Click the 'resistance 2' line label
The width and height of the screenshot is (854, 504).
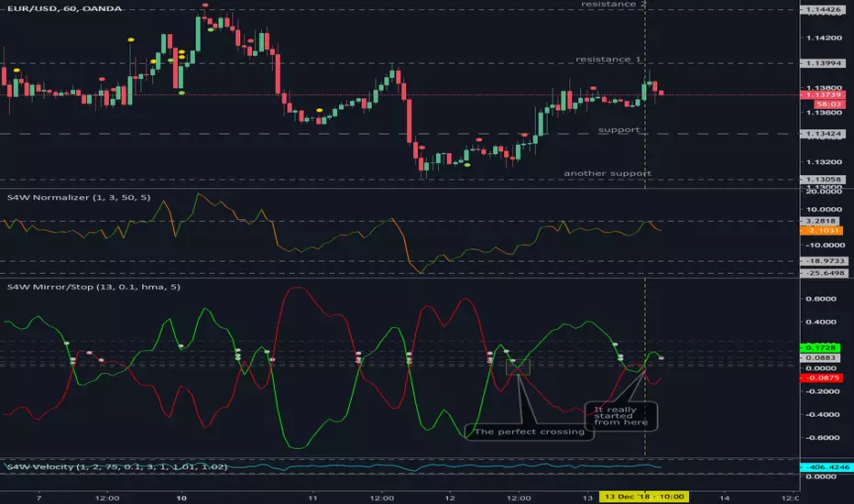click(613, 5)
